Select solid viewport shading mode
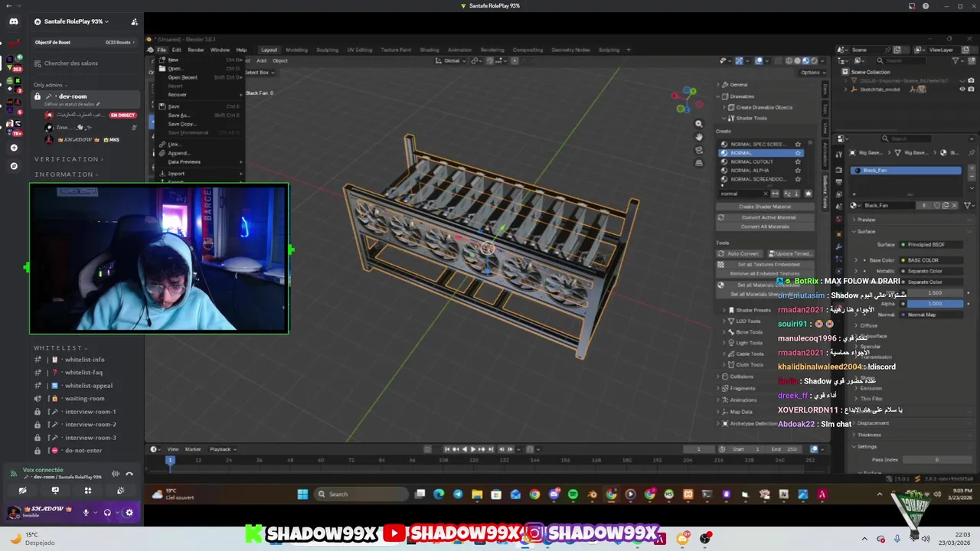The width and height of the screenshot is (980, 551). [x=796, y=61]
